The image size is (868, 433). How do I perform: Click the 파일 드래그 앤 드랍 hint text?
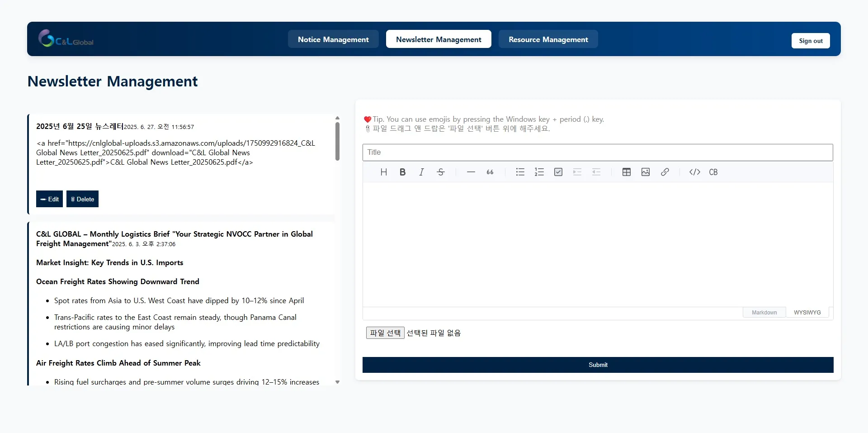458,128
